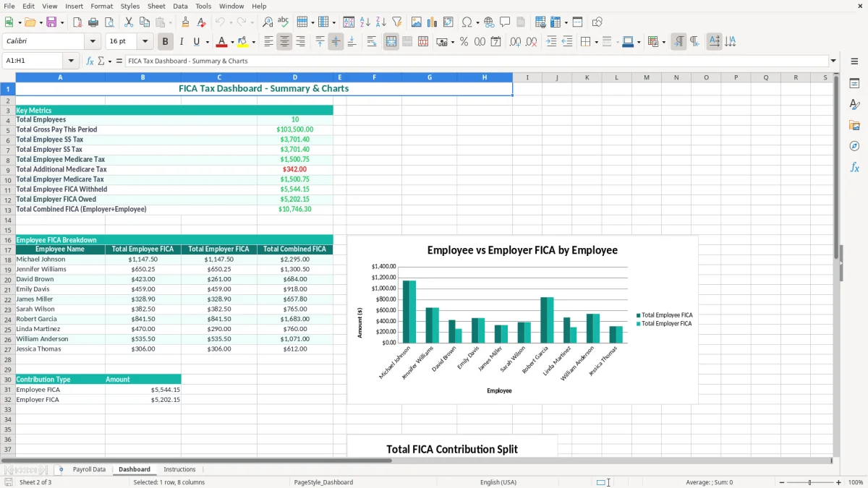Viewport: 868px width, 488px height.
Task: Open the Data menu
Action: pos(180,6)
